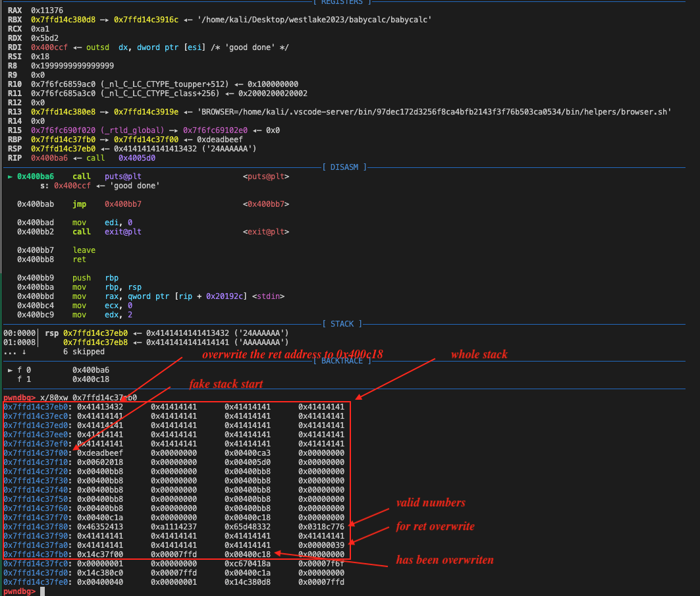Click the 0xdeadbeef value in memory dump
Screen dimensions: 700x596
click(x=100, y=453)
